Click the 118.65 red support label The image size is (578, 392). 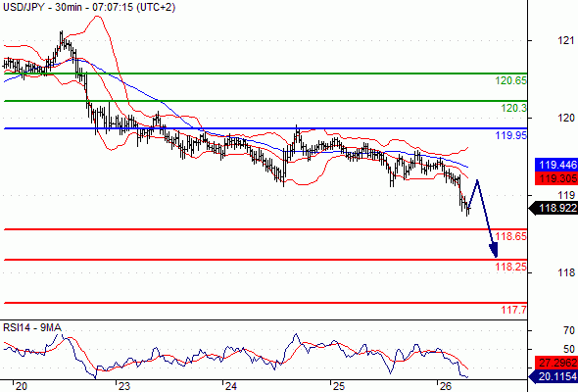click(x=511, y=236)
